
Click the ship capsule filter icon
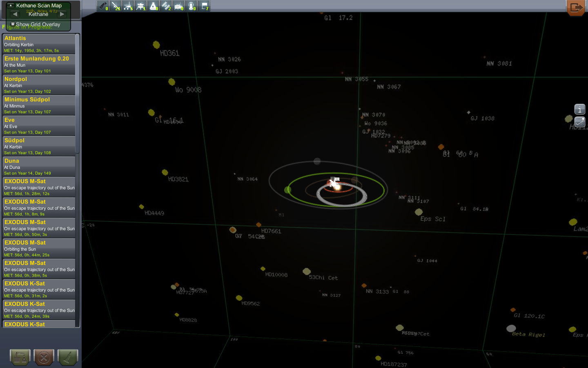point(154,6)
